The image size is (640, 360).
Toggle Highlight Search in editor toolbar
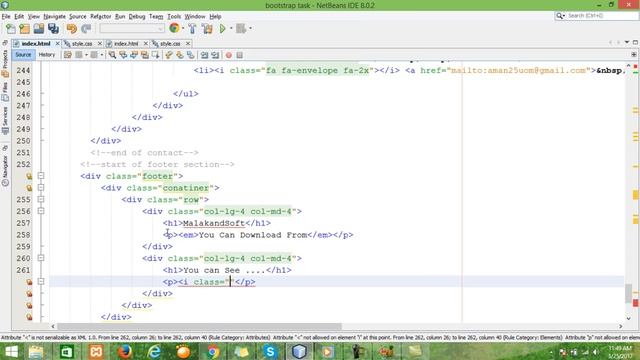pyautogui.click(x=144, y=55)
